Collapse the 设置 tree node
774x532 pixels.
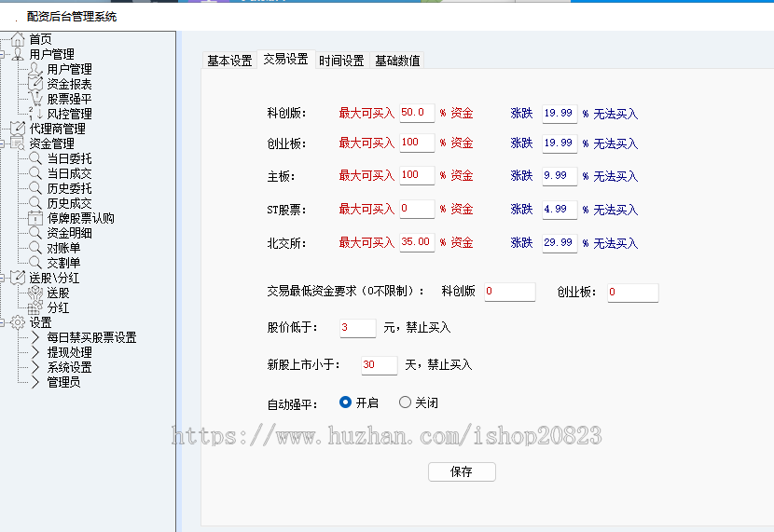[2, 322]
